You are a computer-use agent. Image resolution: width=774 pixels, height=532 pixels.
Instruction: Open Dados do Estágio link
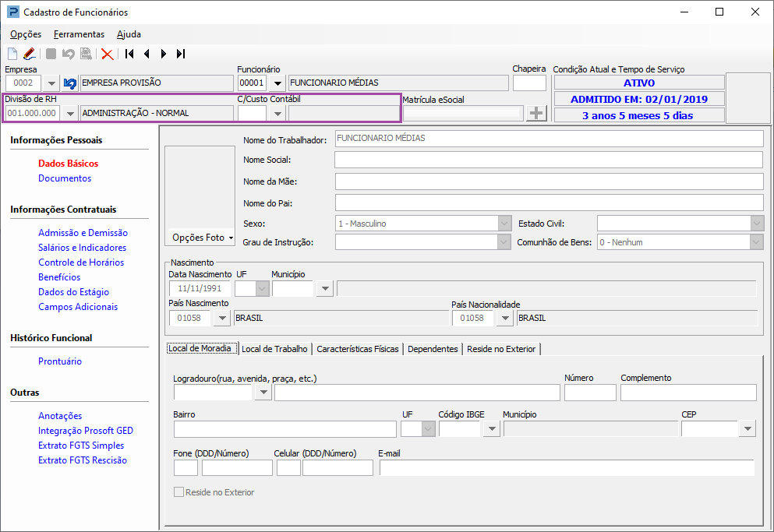tap(73, 291)
